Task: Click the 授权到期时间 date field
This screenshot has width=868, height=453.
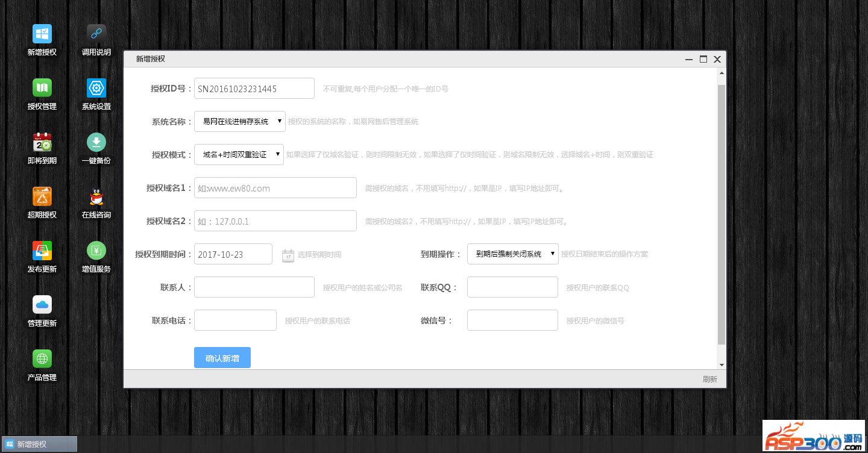Action: coord(233,254)
